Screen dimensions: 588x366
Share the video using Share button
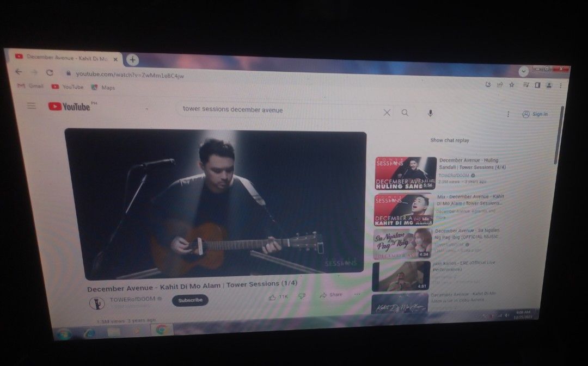[331, 295]
